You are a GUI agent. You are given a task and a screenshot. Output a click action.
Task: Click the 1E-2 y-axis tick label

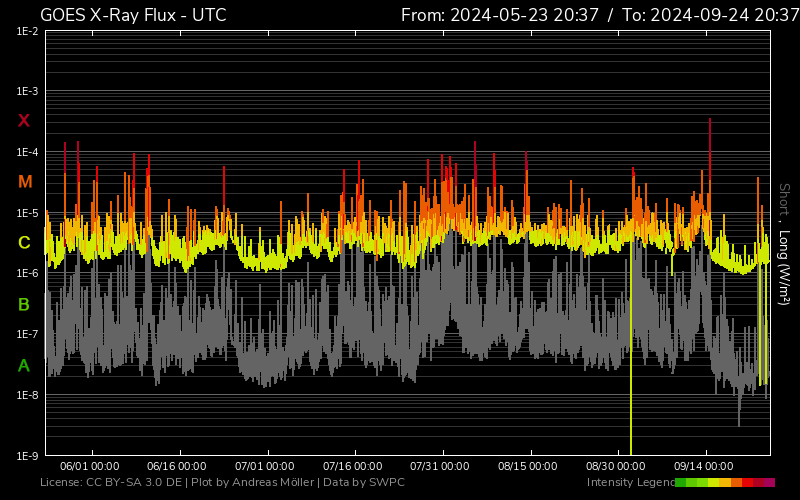pyautogui.click(x=28, y=31)
